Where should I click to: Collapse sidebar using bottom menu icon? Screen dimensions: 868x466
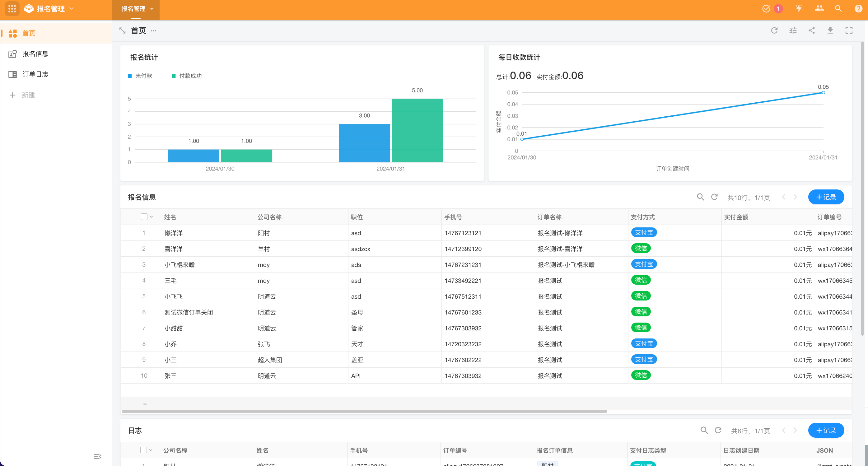[97, 456]
